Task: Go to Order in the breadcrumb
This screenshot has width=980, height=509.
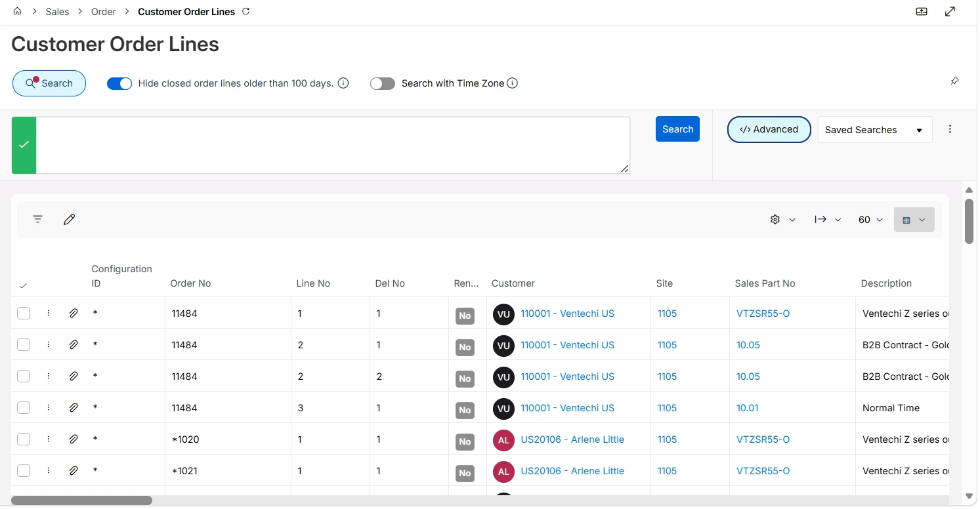Action: point(104,12)
